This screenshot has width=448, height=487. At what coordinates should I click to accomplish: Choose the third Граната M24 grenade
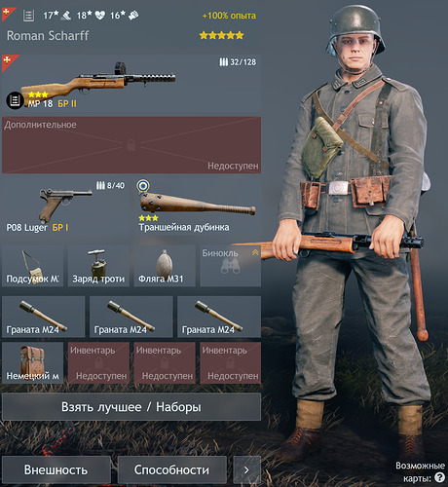click(219, 317)
